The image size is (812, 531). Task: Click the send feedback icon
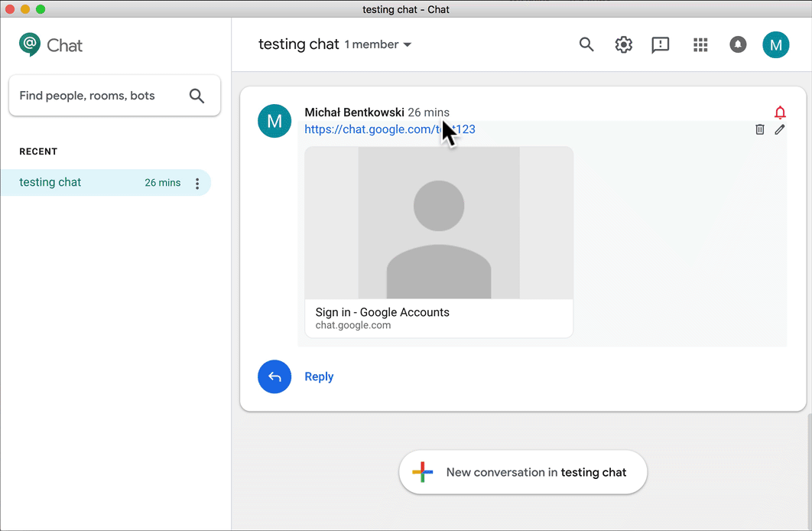[x=661, y=45]
